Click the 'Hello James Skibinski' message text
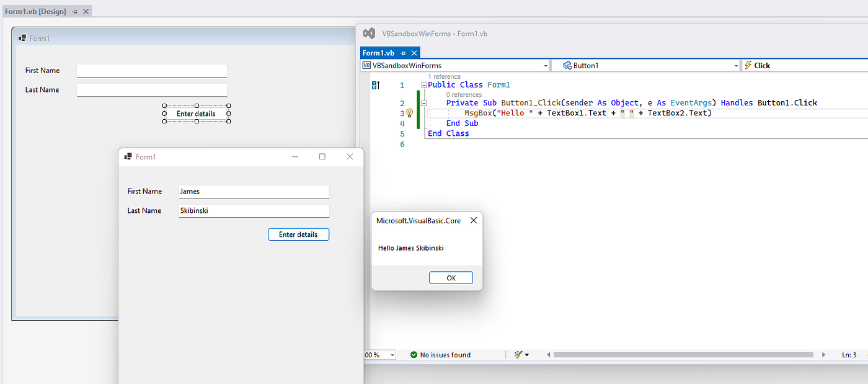This screenshot has height=384, width=868. click(411, 248)
